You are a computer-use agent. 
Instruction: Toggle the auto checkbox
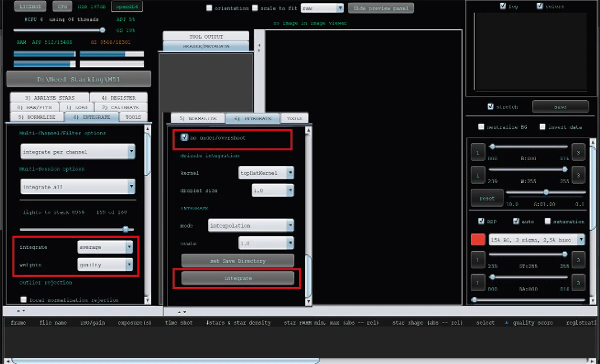[x=515, y=221]
